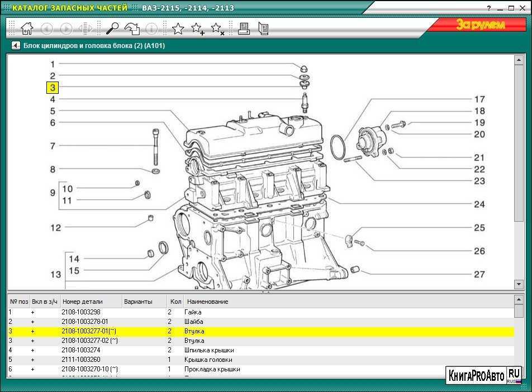Add page to favorites (star plus)
532x392 pixels.
point(197,28)
